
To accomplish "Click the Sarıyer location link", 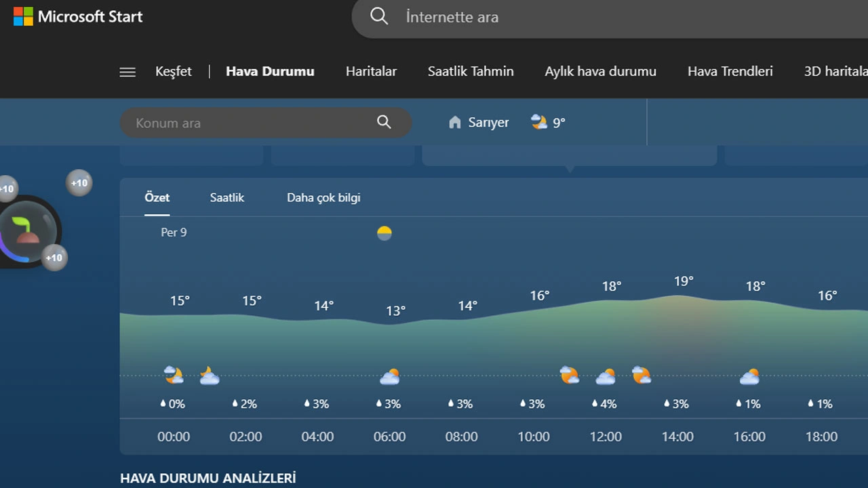I will 488,122.
